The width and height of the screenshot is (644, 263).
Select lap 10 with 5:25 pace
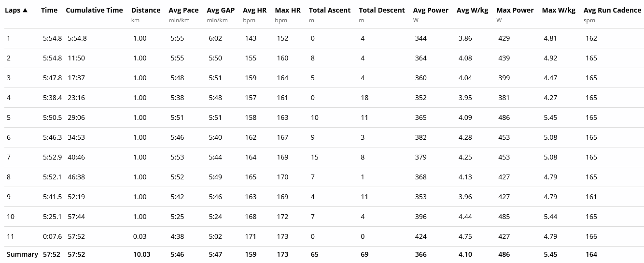[x=324, y=217]
